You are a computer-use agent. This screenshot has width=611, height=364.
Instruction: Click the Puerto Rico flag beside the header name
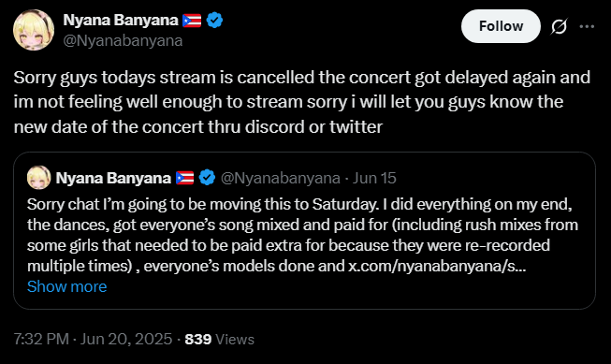[x=192, y=21]
